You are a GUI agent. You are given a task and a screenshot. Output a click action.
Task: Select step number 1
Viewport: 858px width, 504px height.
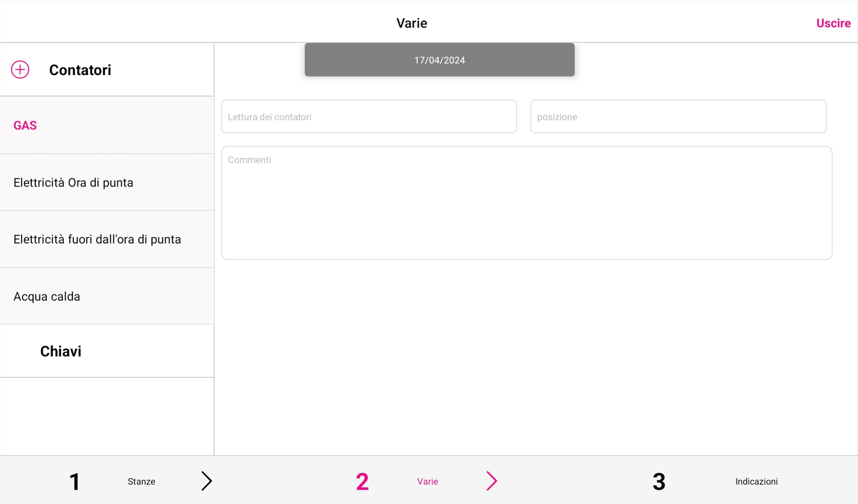75,482
